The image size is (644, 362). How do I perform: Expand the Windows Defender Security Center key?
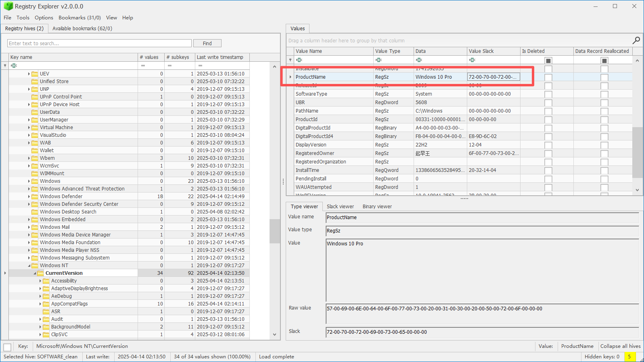coord(29,204)
